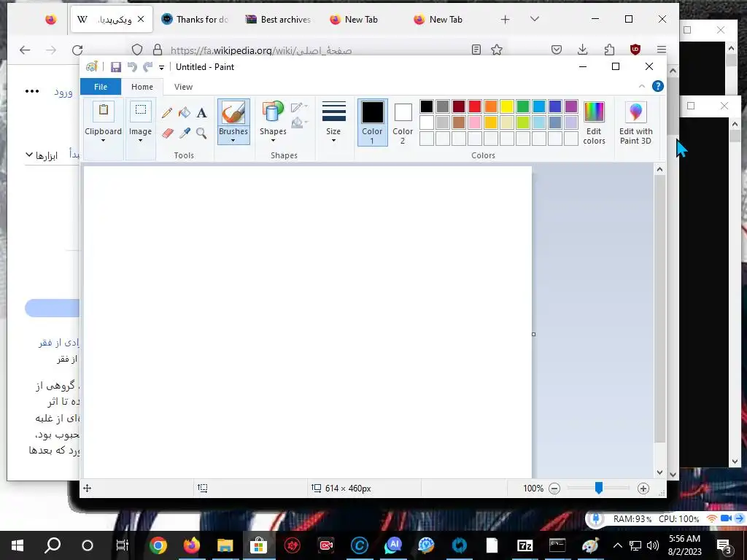The image size is (747, 560).
Task: Expand the Shapes dropdown arrow
Action: coord(273,141)
